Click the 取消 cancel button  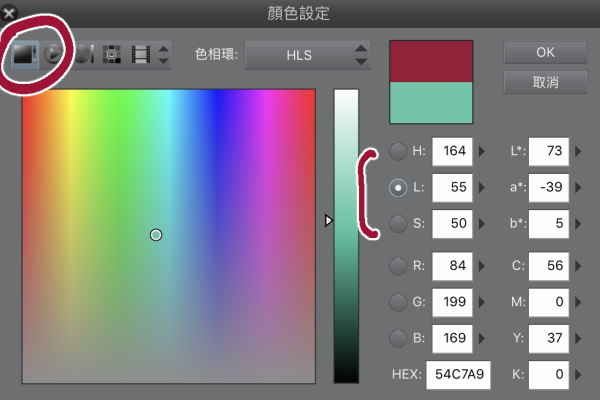tap(545, 82)
